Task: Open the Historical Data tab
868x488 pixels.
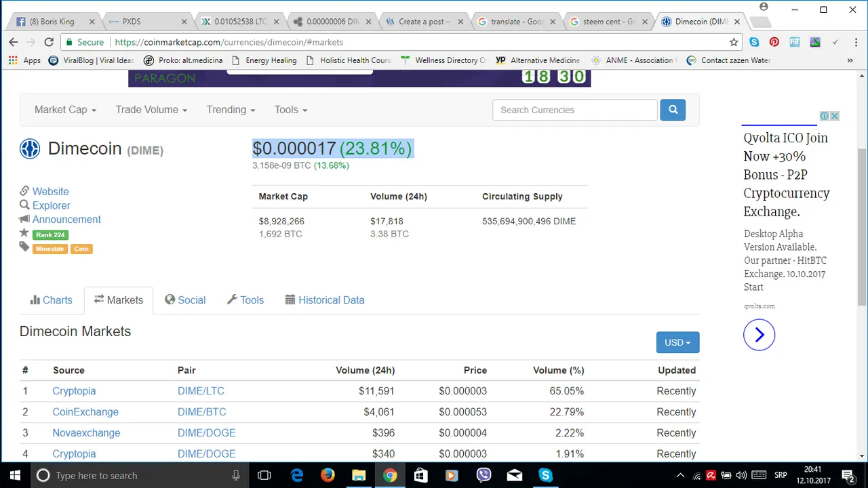Action: pyautogui.click(x=325, y=300)
